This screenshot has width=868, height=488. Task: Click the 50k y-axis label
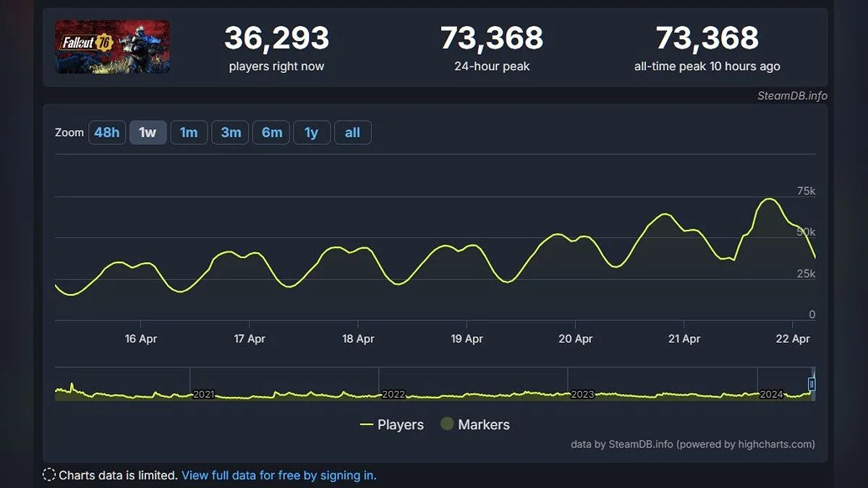(806, 232)
